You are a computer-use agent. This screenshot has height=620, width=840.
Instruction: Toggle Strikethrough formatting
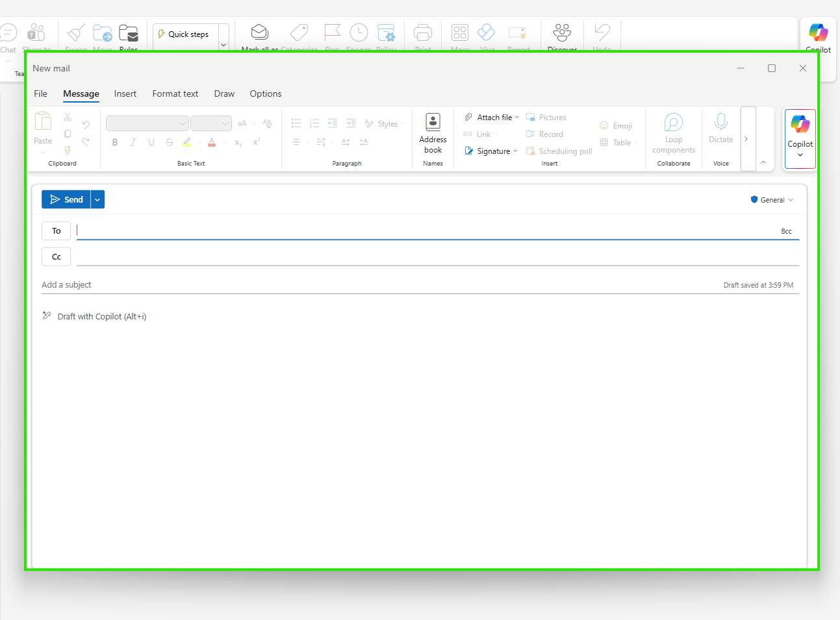(x=170, y=142)
